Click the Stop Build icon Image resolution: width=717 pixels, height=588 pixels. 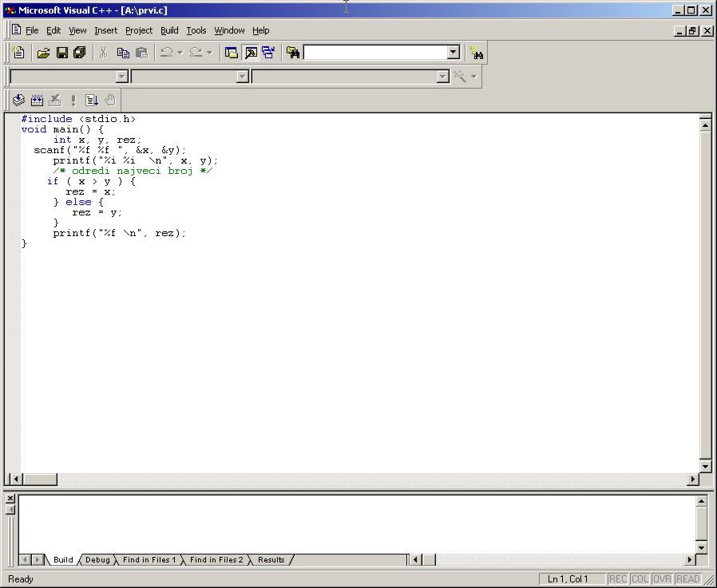[55, 100]
